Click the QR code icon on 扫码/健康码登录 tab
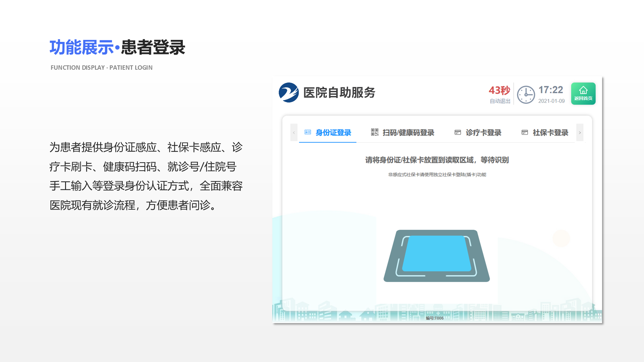This screenshot has height=362, width=644. [374, 132]
